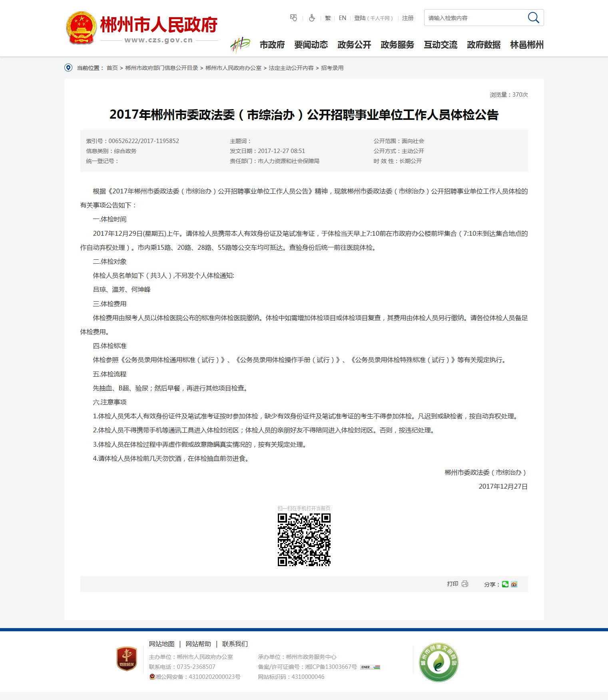This screenshot has height=700, width=608.
Task: Focus the 请输入检索内容 search field
Action: (476, 18)
